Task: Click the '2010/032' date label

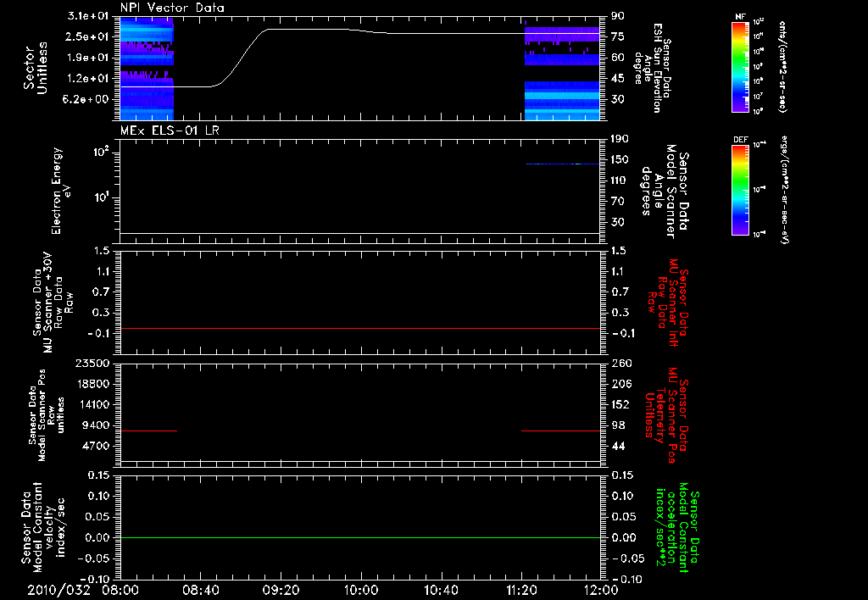Action: coord(58,590)
